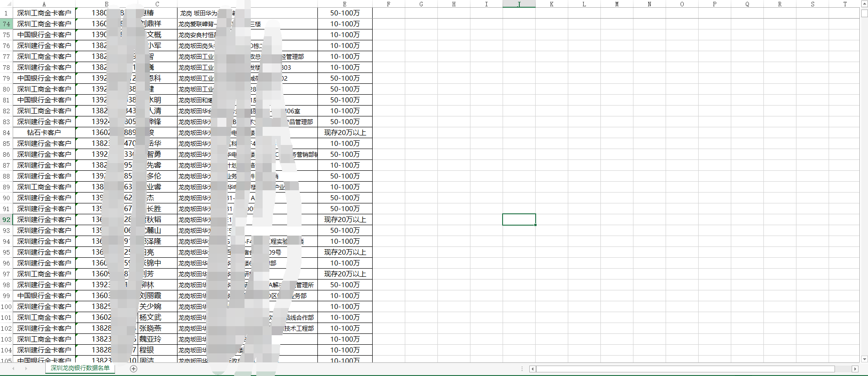Viewport: 868px width, 376px height.
Task: Select column O header
Action: coord(682,4)
